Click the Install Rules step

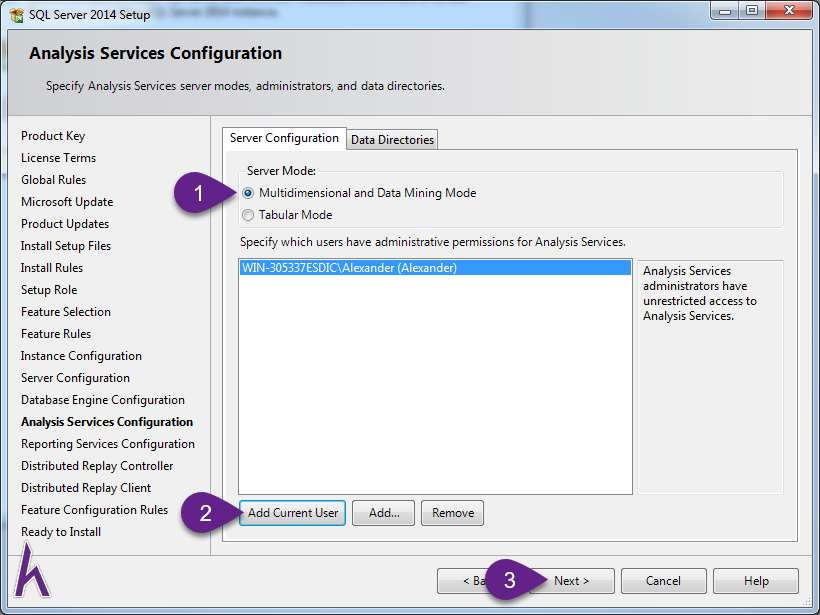(x=52, y=268)
